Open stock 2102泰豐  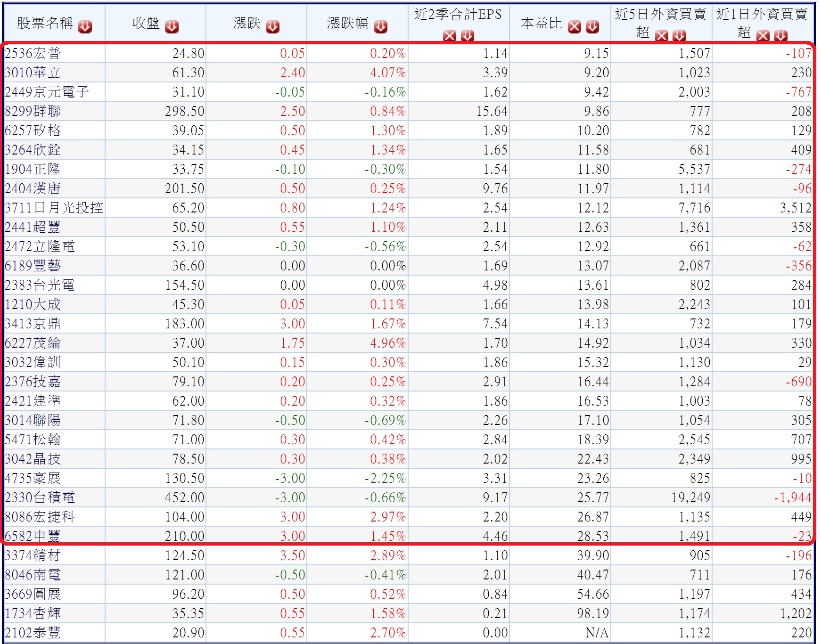point(33,633)
